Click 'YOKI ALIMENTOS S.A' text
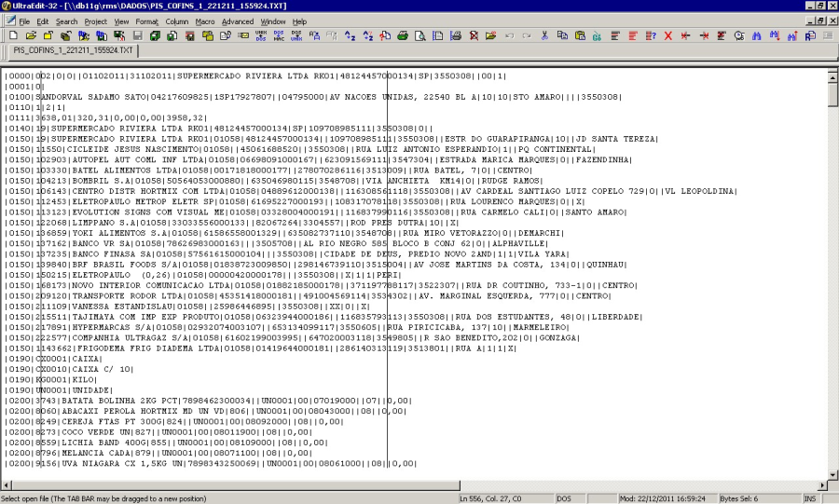 point(119,233)
